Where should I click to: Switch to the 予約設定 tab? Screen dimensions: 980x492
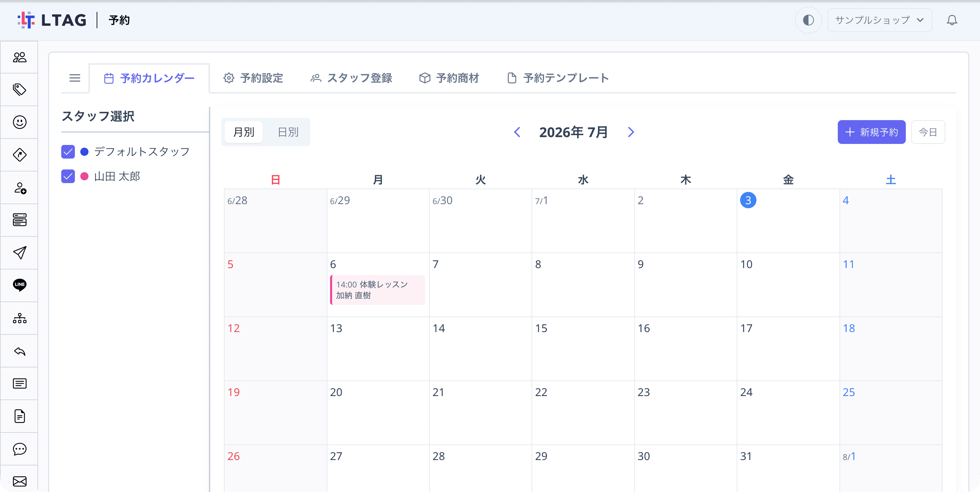click(254, 78)
